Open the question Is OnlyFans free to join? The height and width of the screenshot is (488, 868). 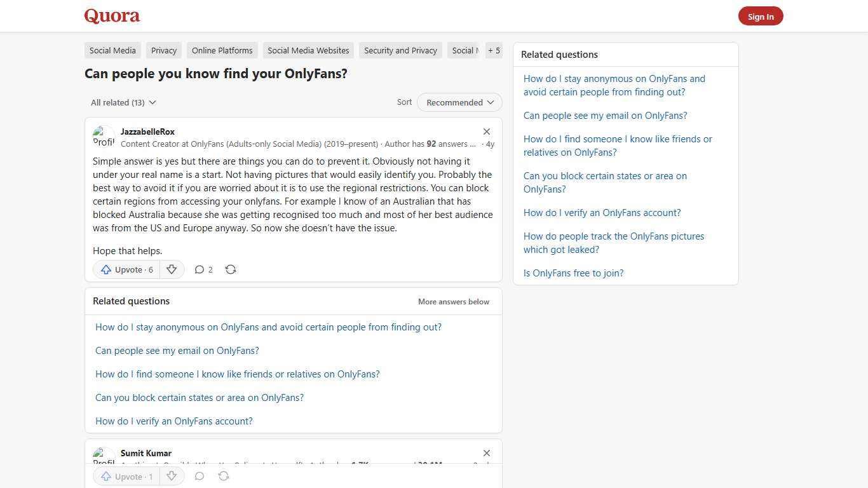pos(573,273)
